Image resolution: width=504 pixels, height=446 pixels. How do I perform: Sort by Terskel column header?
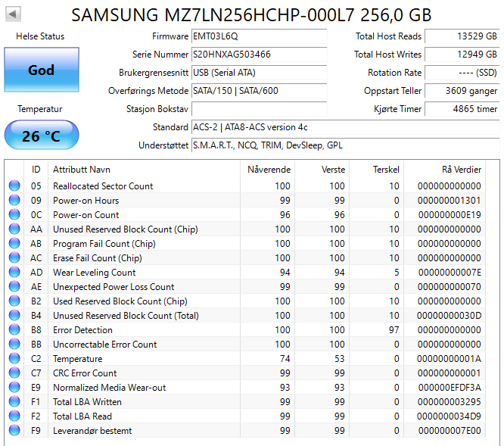tap(376, 170)
